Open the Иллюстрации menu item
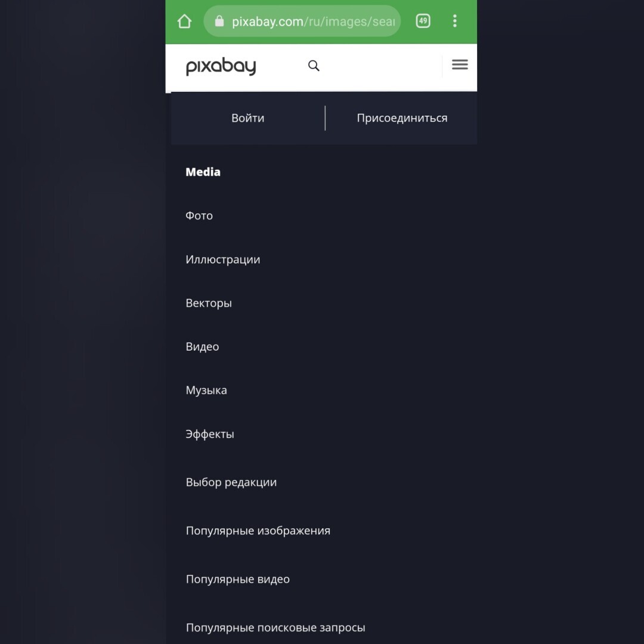 click(222, 259)
